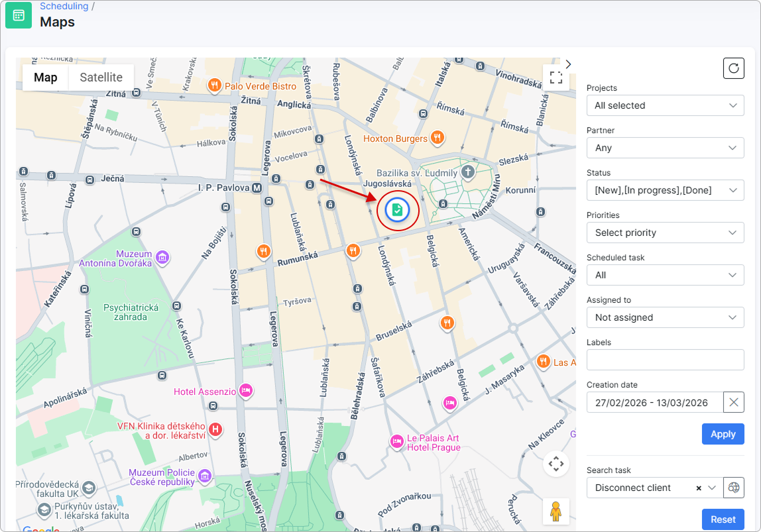The height and width of the screenshot is (532, 761).
Task: Click the Vinohradská street label
Action: pyautogui.click(x=518, y=79)
